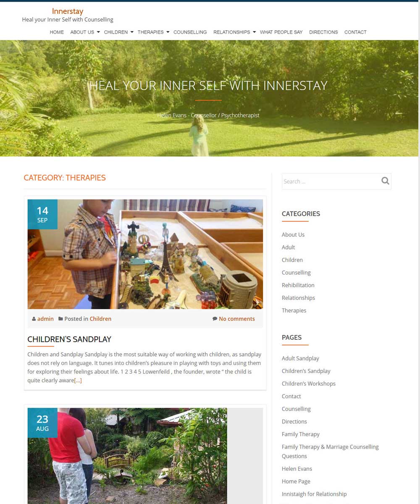
Task: Expand the Relationships menu arrow
Action: (254, 32)
